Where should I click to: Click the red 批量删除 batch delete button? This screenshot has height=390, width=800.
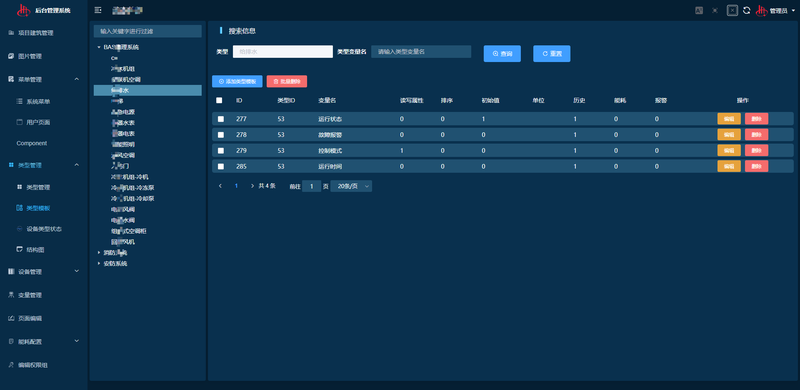pos(287,81)
